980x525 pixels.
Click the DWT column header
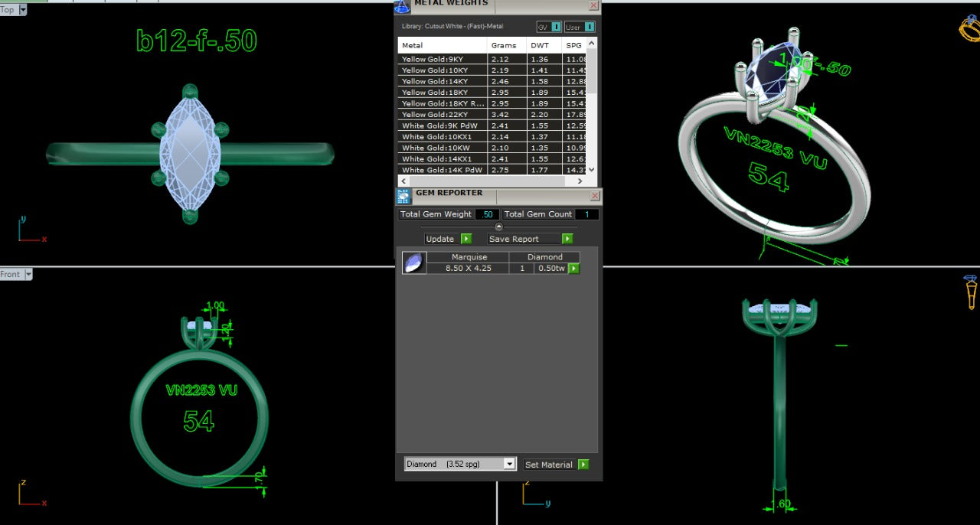[x=544, y=45]
